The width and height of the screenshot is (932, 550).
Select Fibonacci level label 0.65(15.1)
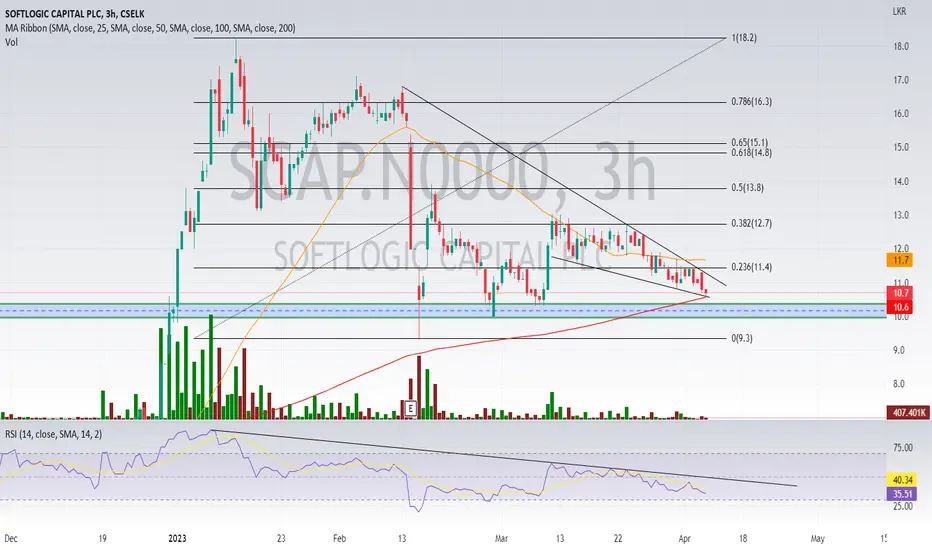[x=750, y=143]
